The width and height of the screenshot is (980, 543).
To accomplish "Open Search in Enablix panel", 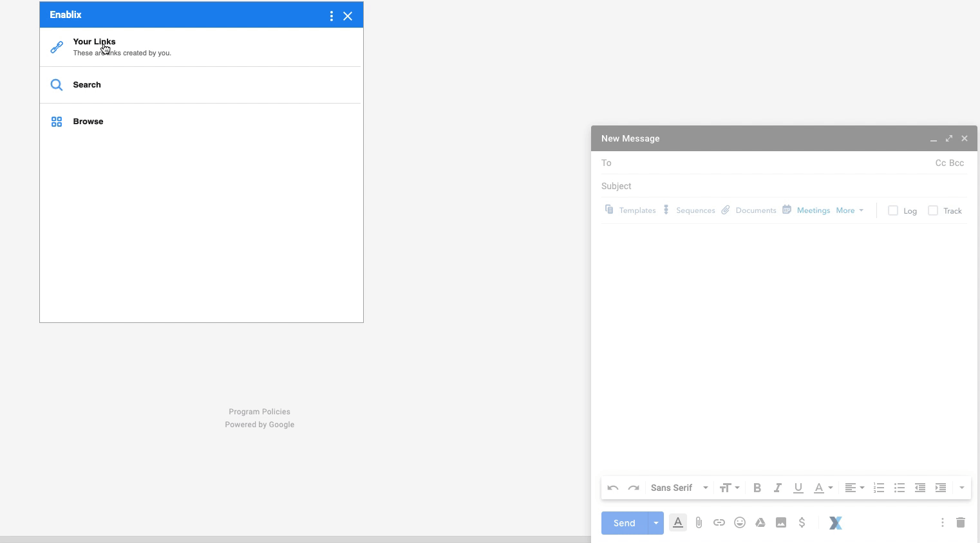I will click(x=200, y=85).
